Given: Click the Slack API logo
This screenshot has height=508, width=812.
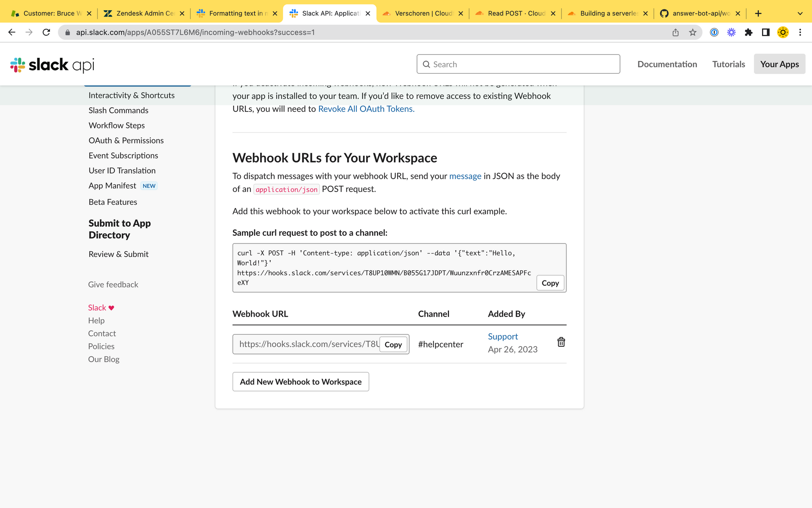Looking at the screenshot, I should [x=52, y=65].
